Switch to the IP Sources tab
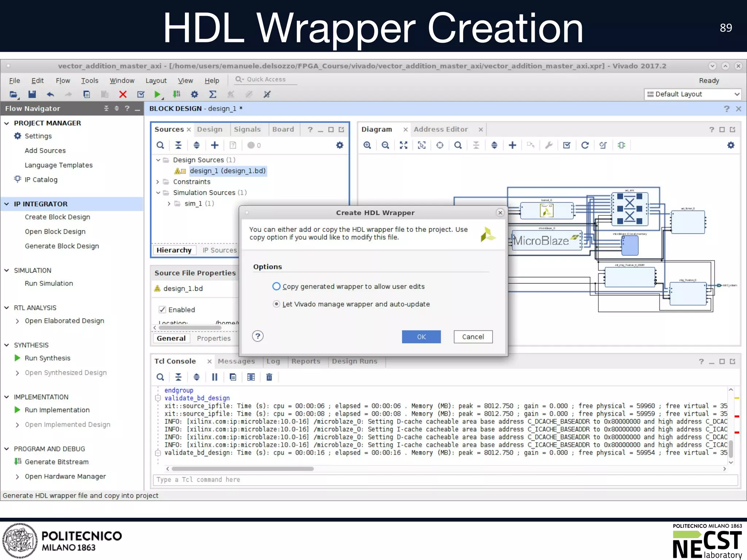Image resolution: width=747 pixels, height=560 pixels. coord(220,250)
